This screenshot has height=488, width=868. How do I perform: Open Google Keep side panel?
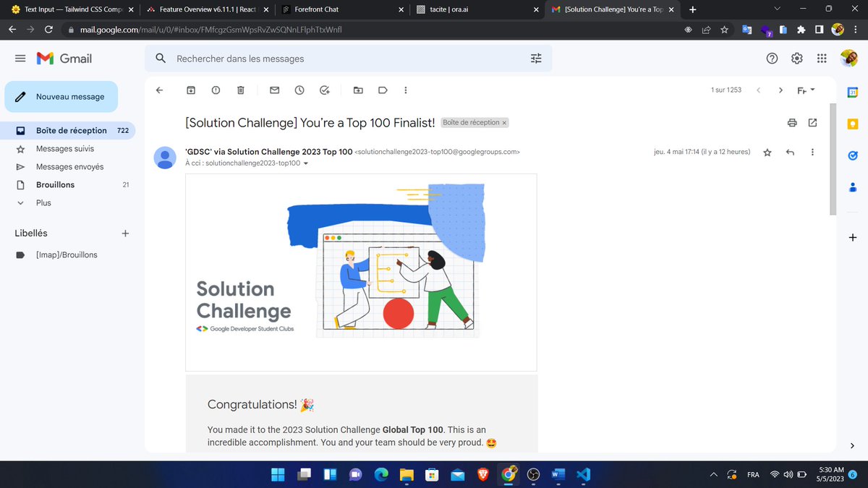point(853,124)
